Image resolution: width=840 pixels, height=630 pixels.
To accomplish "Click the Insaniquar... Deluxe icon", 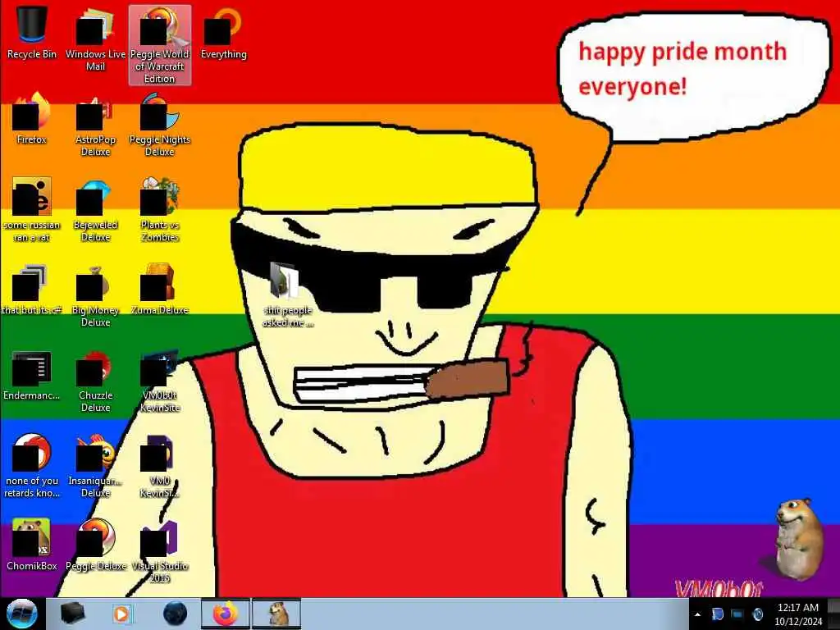I will 95,466.
